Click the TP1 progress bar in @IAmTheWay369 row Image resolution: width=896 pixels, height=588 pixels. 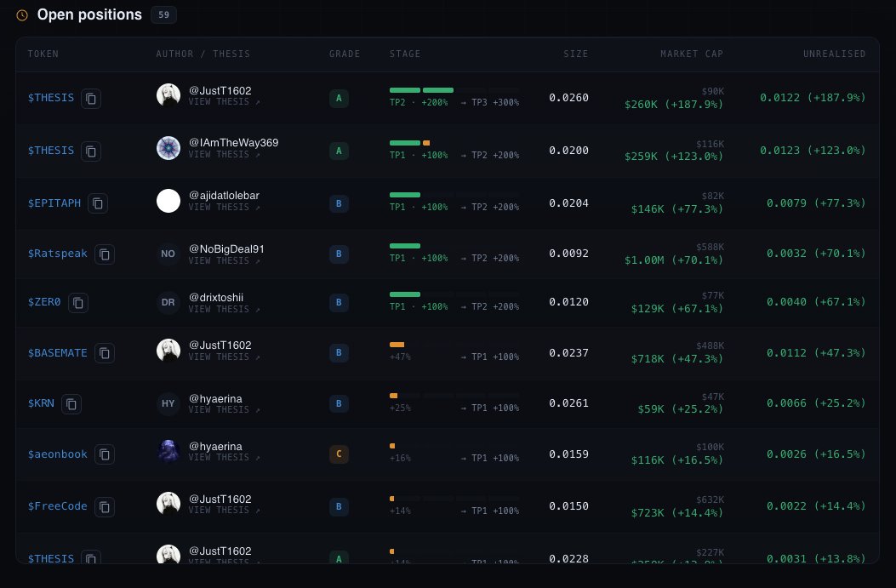pyautogui.click(x=454, y=143)
